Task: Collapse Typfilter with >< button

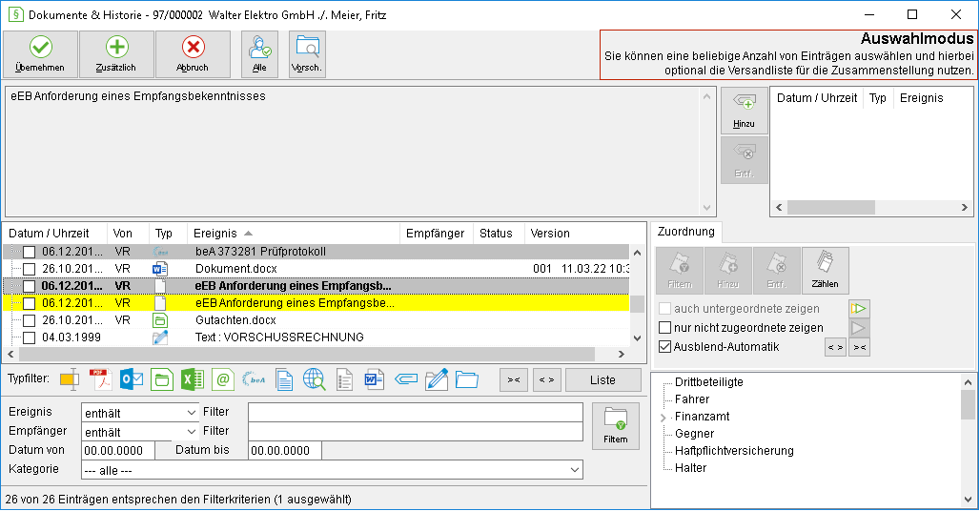Action: coord(514,379)
